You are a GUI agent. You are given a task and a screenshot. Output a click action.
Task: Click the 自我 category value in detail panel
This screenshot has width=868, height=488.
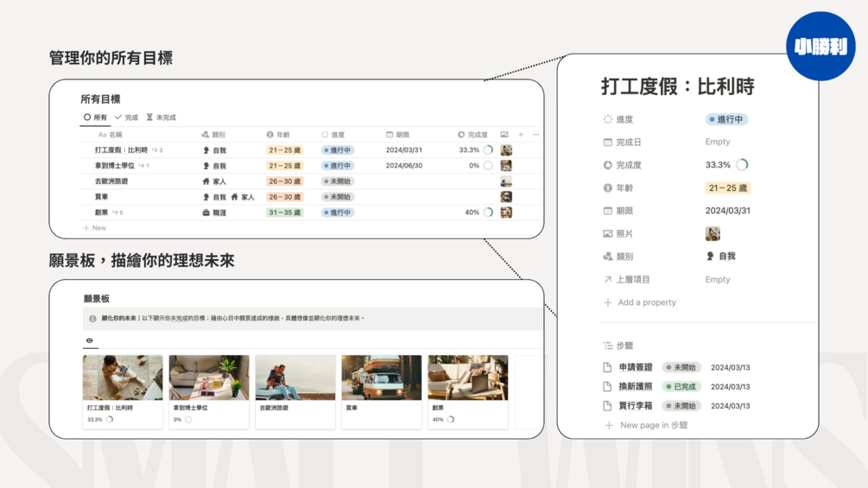721,257
